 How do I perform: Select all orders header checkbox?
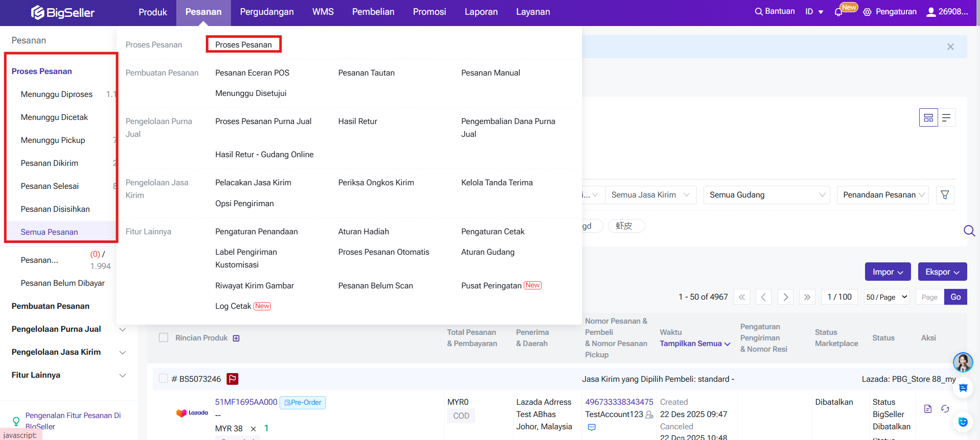click(x=164, y=337)
